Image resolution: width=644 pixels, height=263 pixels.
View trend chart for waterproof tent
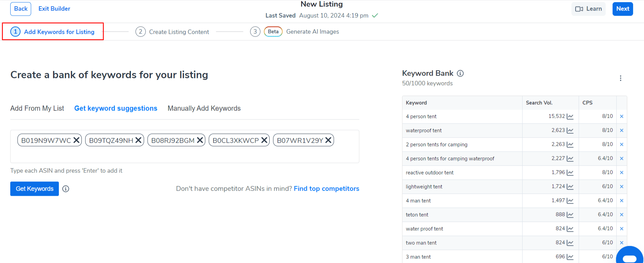point(570,130)
